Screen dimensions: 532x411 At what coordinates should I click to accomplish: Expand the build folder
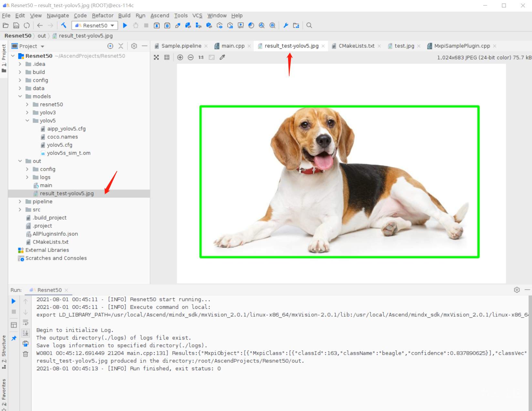point(20,72)
